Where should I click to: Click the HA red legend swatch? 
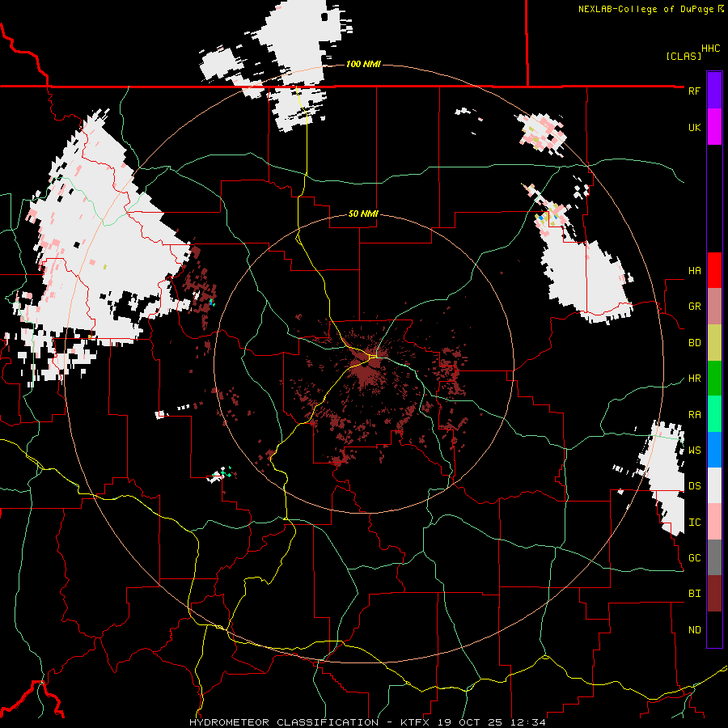pyautogui.click(x=714, y=270)
